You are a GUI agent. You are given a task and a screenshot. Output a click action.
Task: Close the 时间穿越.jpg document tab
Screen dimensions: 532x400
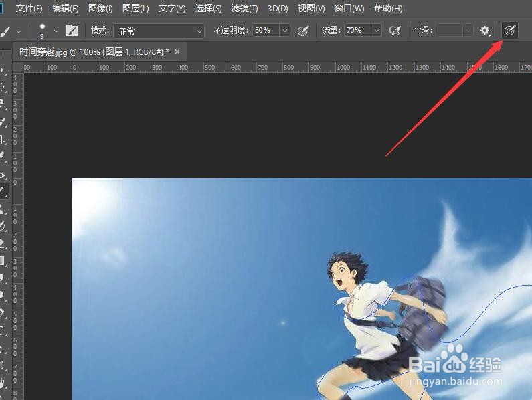(x=177, y=52)
